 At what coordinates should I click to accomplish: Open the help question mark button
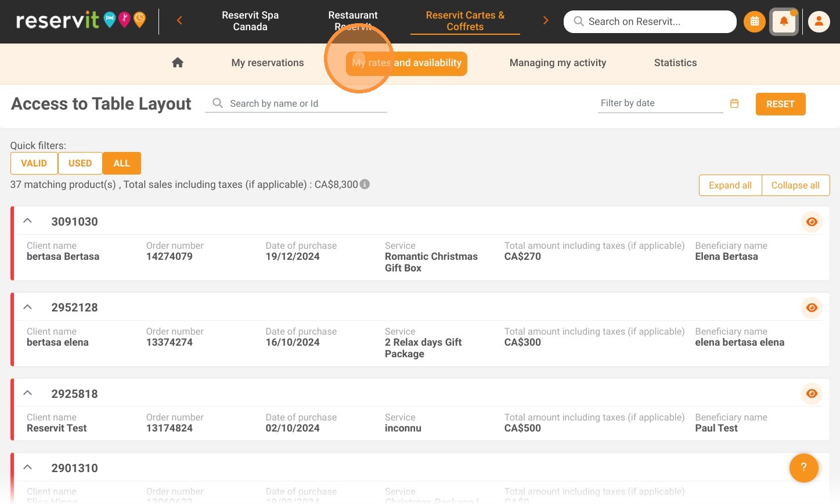point(803,467)
